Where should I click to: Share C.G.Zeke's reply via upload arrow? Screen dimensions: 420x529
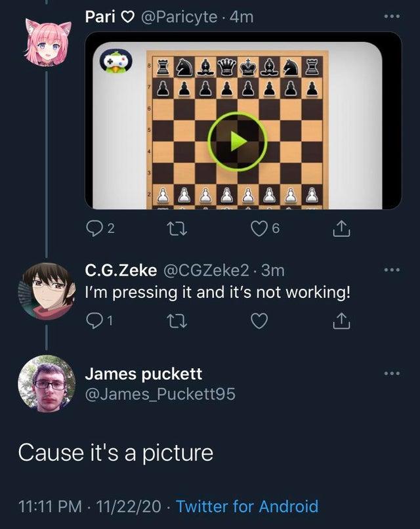(x=339, y=320)
